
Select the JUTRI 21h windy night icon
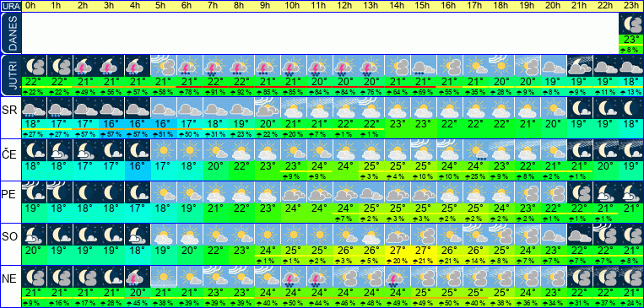[x=580, y=66]
